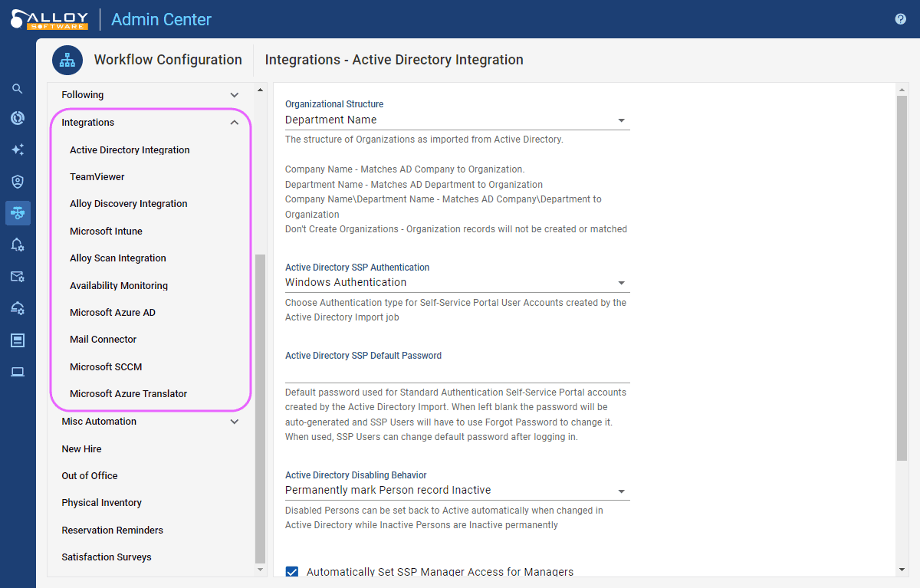The image size is (920, 588).
Task: Click the Active Directory SSP Default Password field
Action: point(457,373)
